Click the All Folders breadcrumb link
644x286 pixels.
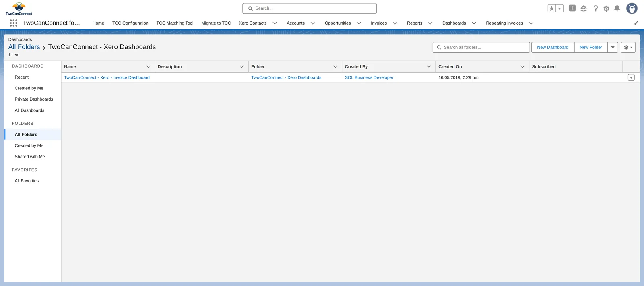coord(24,47)
